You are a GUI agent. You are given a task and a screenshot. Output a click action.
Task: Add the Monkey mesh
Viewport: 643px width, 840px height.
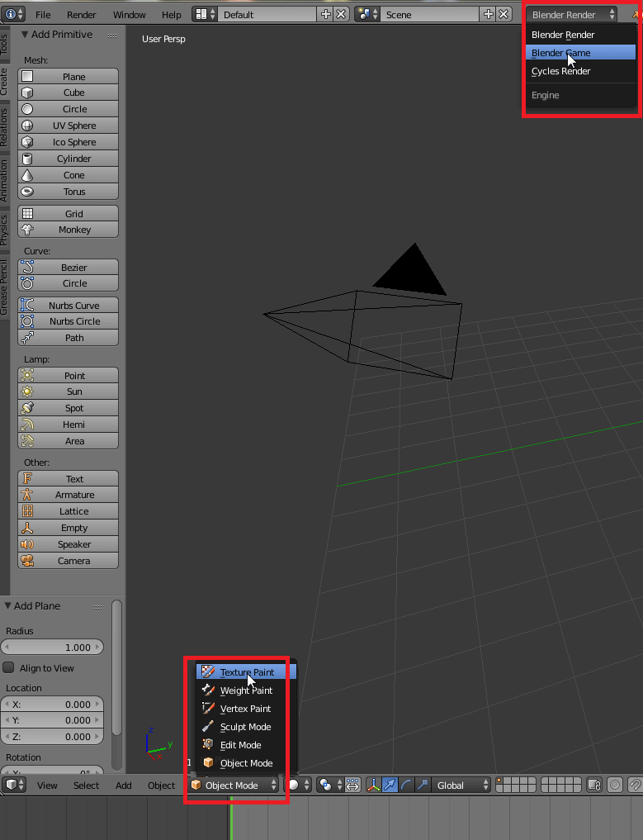pyautogui.click(x=68, y=230)
